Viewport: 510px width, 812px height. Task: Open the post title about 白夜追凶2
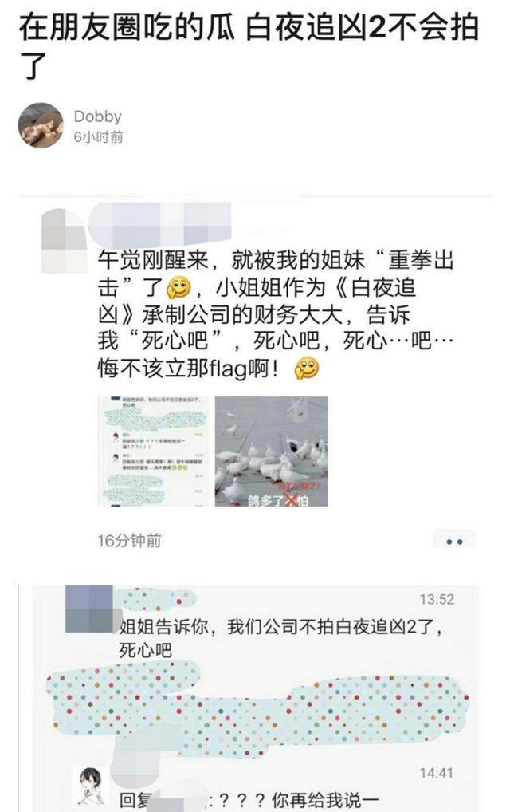(249, 45)
